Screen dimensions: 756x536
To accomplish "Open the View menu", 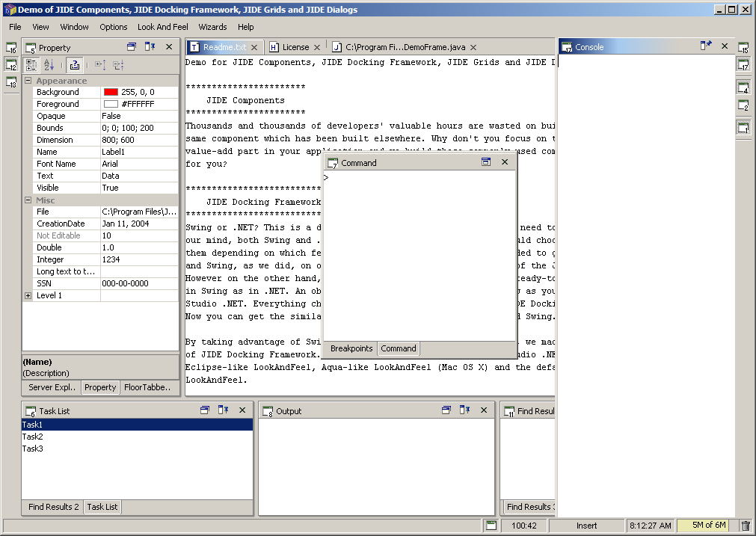I will click(40, 27).
